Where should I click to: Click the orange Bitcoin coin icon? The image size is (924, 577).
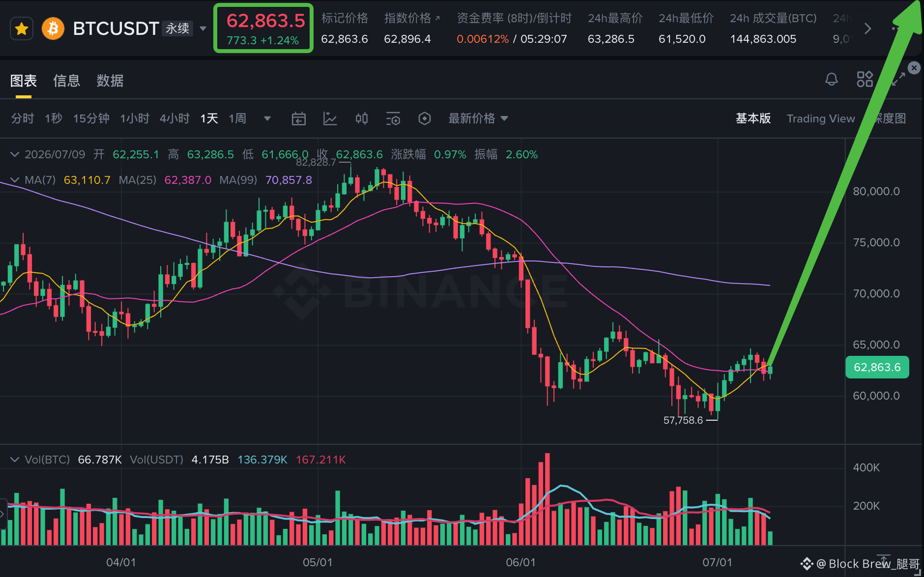coord(53,29)
